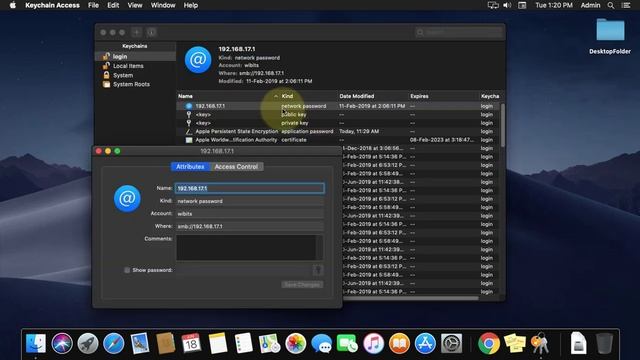Open Stickies from the Dock
This screenshot has width=640, height=360.
click(515, 343)
